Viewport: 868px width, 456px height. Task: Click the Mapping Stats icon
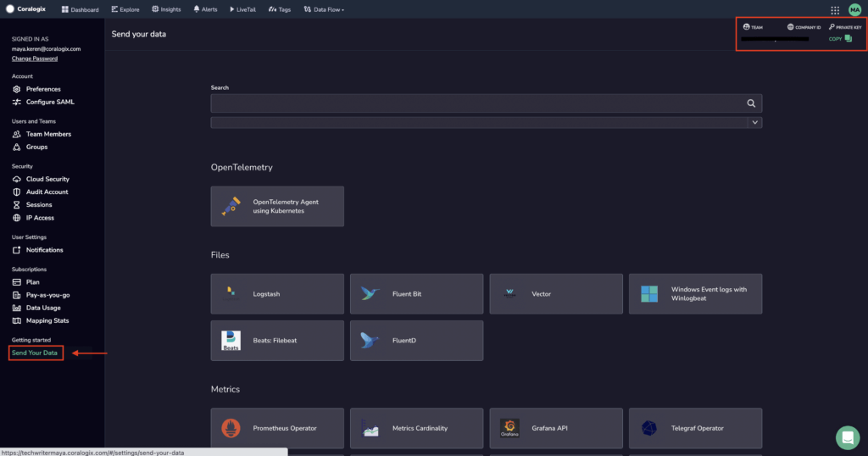click(x=17, y=320)
